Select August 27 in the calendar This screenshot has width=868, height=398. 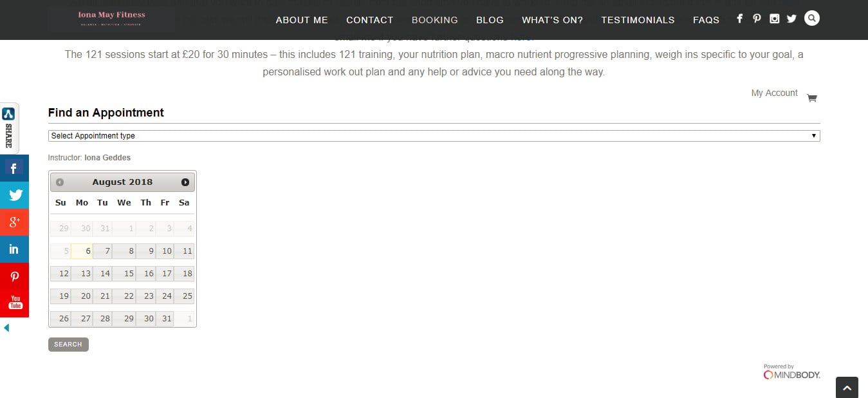click(82, 319)
